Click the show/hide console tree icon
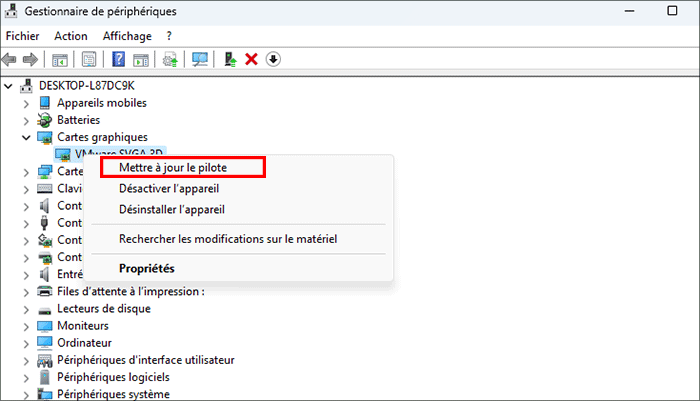 (60, 59)
